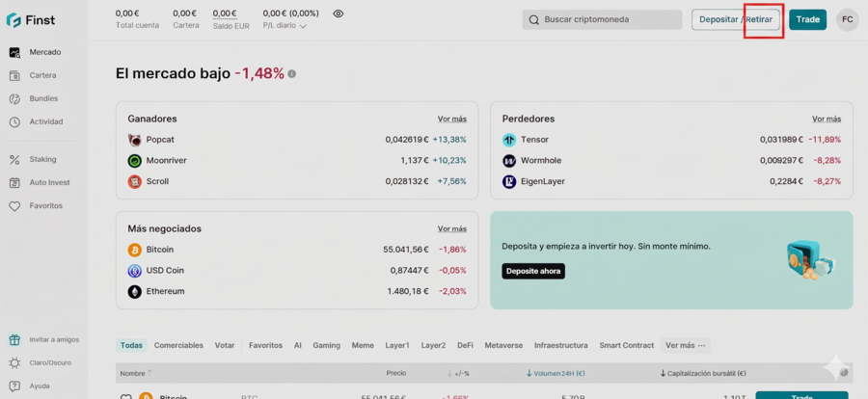Open Staking in the sidebar
Image resolution: width=868 pixels, height=399 pixels.
pos(42,160)
